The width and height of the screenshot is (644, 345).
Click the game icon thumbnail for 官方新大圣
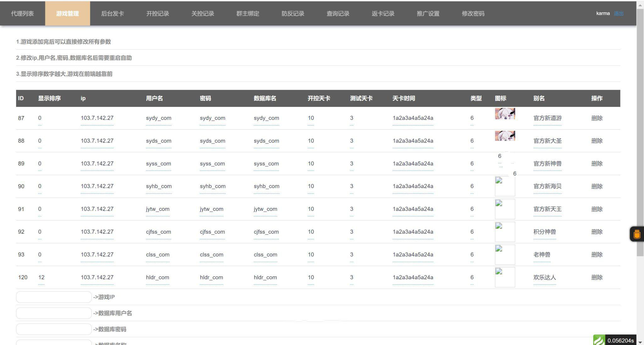click(x=505, y=136)
